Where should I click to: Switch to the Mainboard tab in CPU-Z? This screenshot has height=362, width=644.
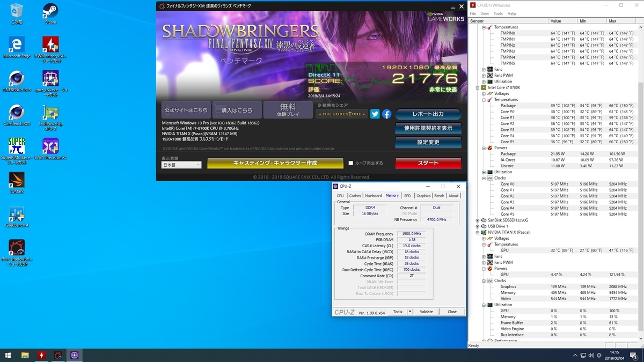click(x=373, y=196)
